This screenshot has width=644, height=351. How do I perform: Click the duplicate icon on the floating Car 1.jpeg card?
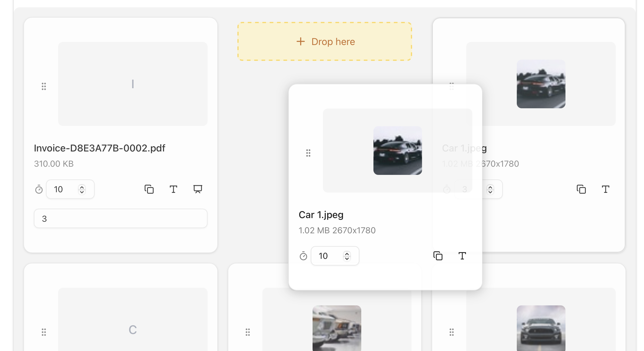(438, 256)
